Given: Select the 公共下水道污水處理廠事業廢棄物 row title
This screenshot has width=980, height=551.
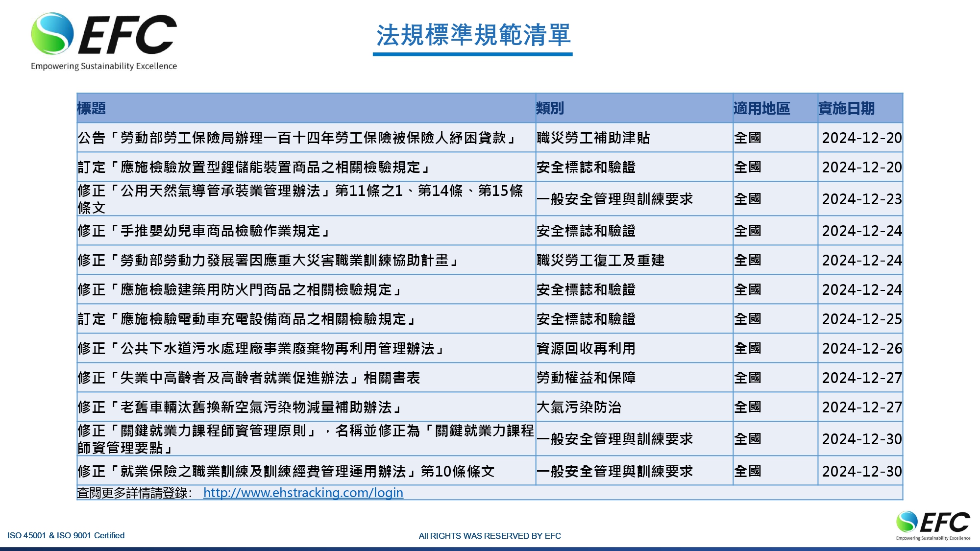Looking at the screenshot, I should coord(261,349).
